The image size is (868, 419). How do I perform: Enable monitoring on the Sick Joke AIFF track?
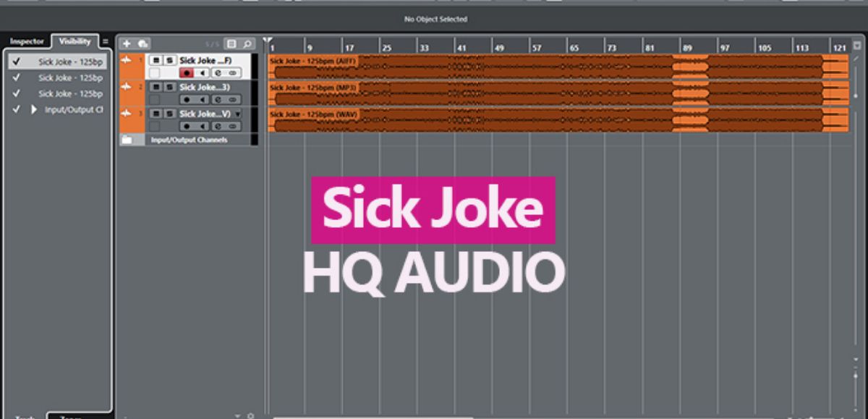pos(203,73)
